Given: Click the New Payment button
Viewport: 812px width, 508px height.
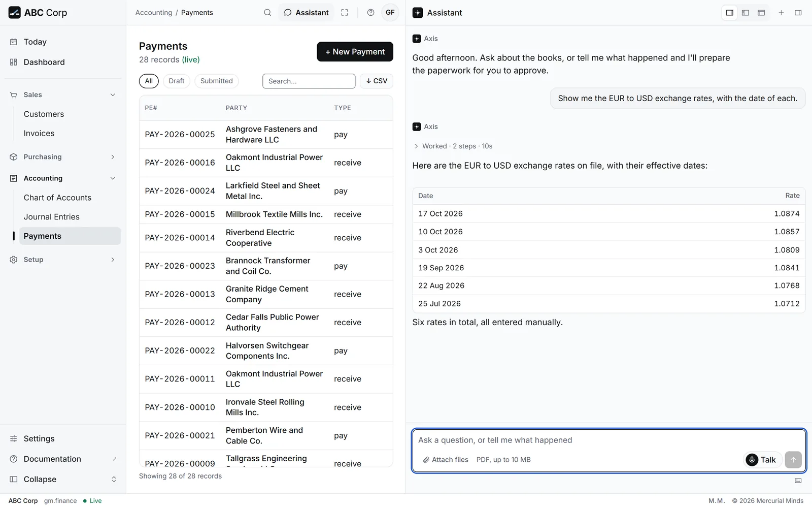Looking at the screenshot, I should pyautogui.click(x=355, y=52).
